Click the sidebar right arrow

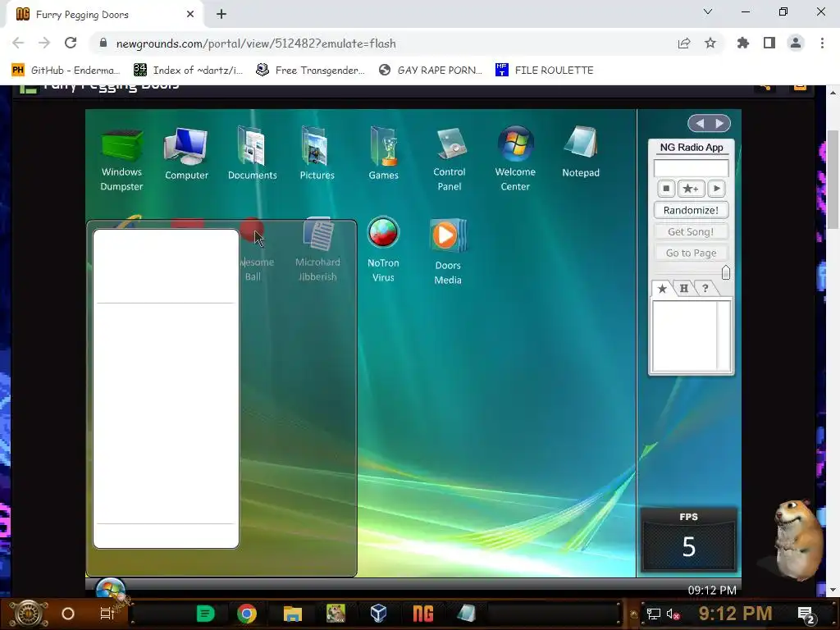719,124
